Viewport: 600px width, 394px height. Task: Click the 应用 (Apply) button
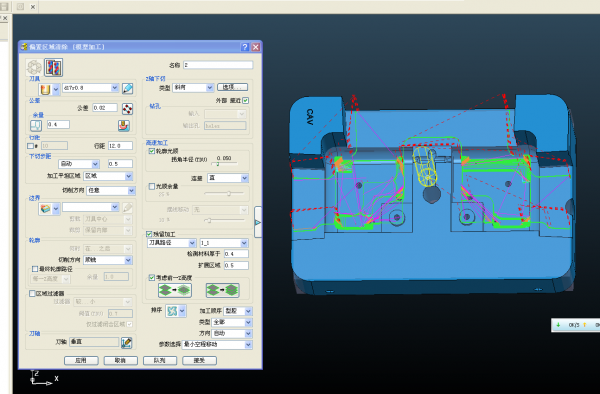click(x=81, y=361)
